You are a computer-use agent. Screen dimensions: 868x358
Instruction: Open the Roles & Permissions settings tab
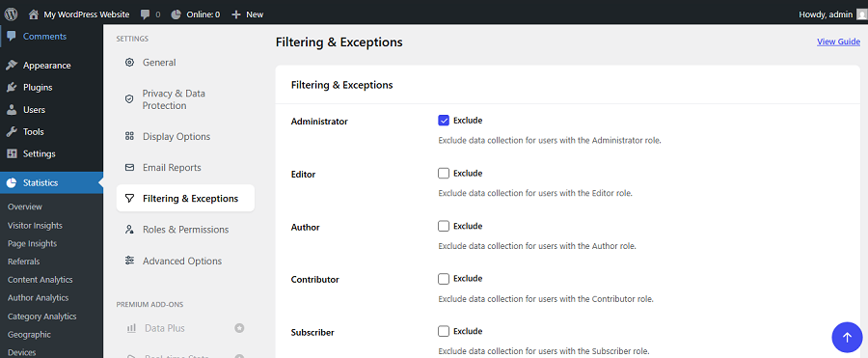tap(185, 230)
